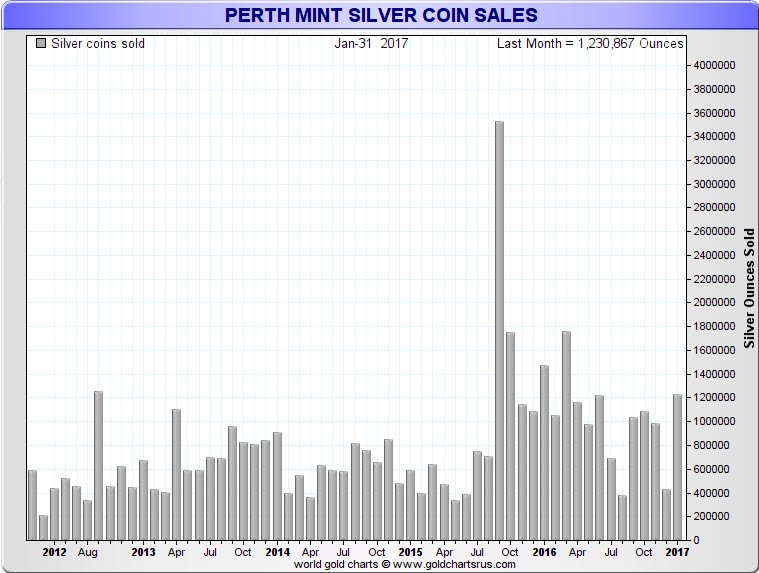Click the 2013 year label on x-axis
Image resolution: width=759 pixels, height=573 pixels.
pos(143,552)
